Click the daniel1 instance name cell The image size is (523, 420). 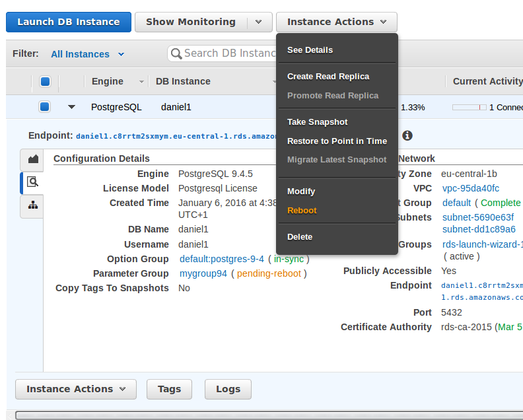[x=176, y=107]
